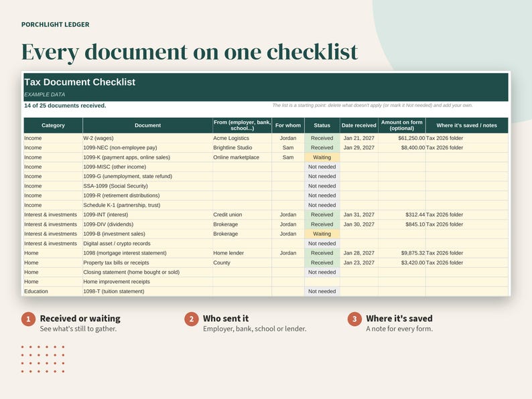Click the Where it's saved / notes header
532x399 pixels.
click(466, 125)
